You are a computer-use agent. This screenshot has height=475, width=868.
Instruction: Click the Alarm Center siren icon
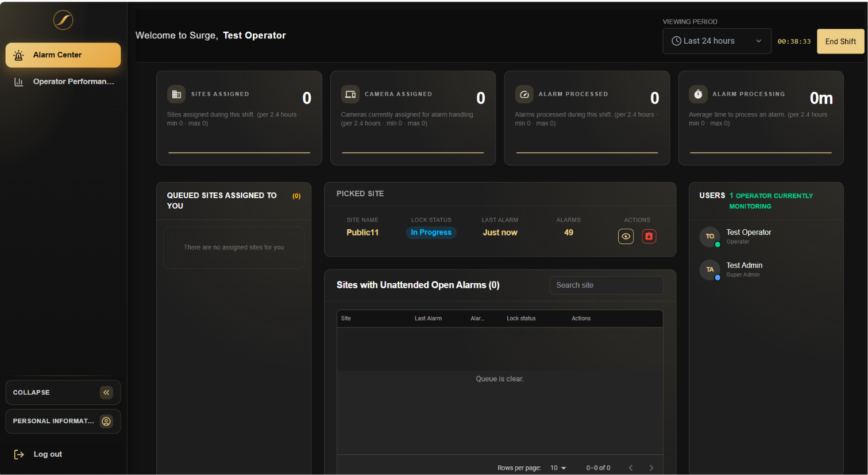18,55
